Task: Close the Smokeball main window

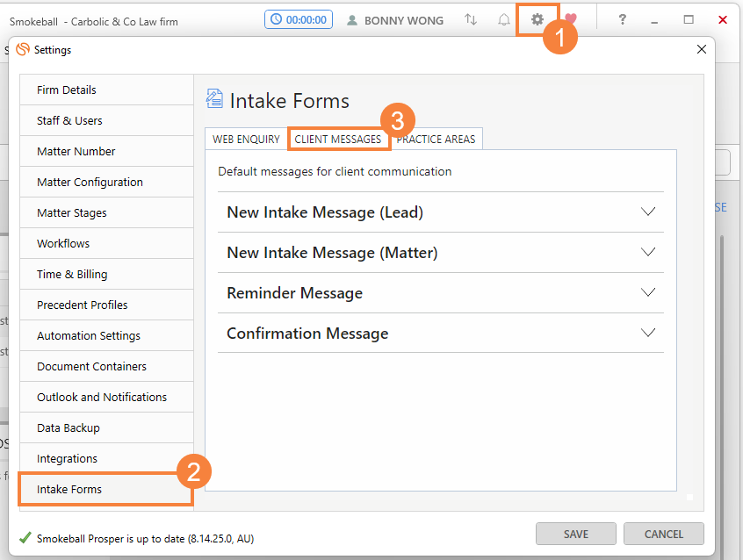Action: tap(723, 19)
